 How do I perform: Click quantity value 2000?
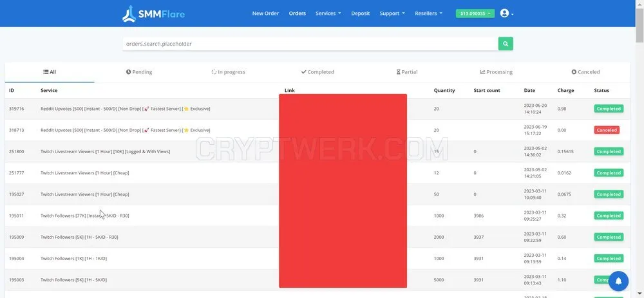click(x=439, y=237)
